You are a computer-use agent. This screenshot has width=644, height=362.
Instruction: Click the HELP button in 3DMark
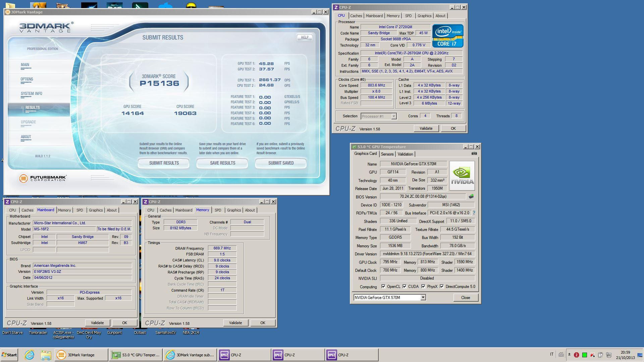[x=305, y=38]
